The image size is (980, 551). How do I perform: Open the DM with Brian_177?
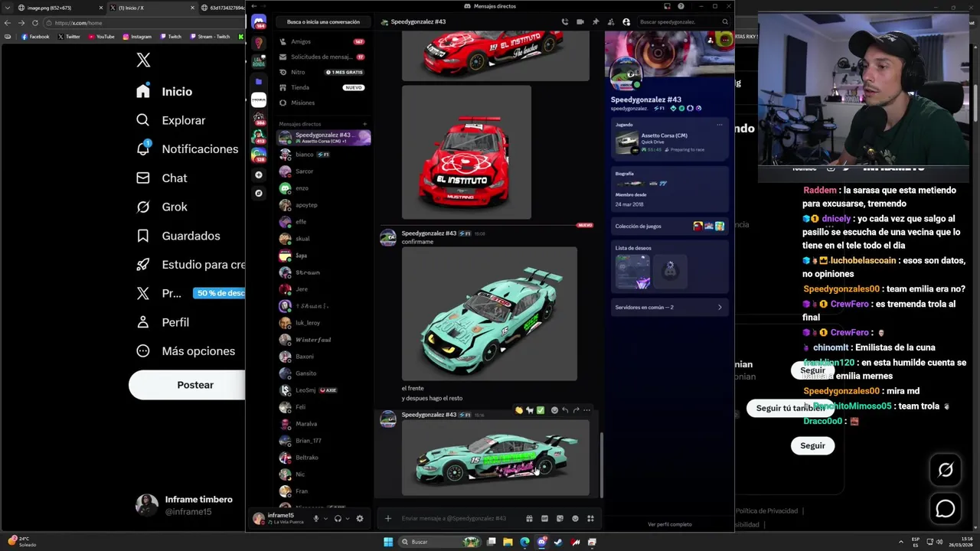tap(323, 441)
